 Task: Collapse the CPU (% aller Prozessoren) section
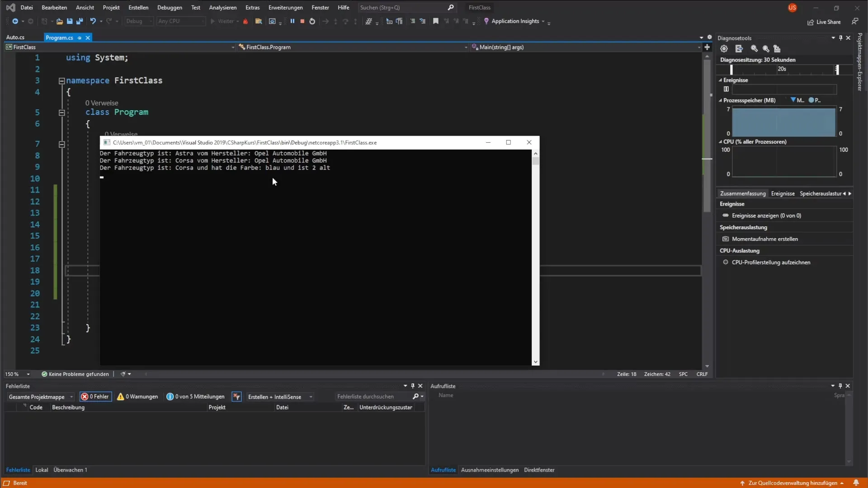(x=720, y=141)
